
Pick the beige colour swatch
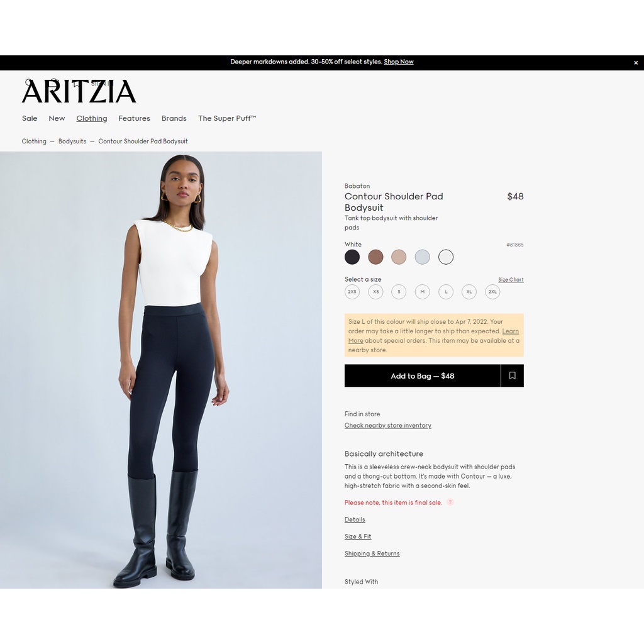(x=399, y=257)
